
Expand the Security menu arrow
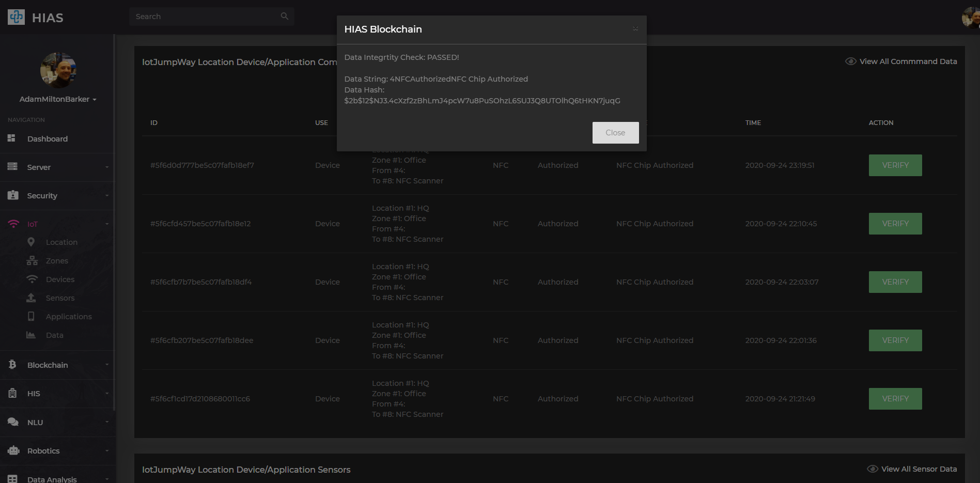(x=107, y=196)
